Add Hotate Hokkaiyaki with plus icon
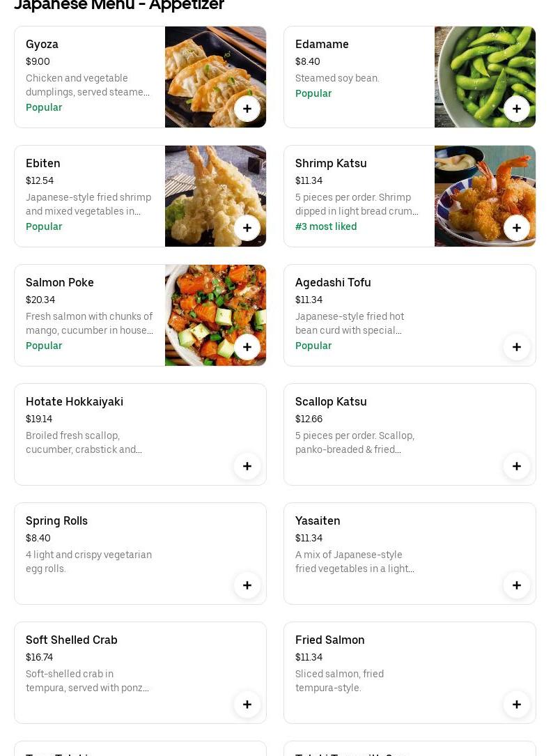The width and height of the screenshot is (560, 756). pos(247,466)
